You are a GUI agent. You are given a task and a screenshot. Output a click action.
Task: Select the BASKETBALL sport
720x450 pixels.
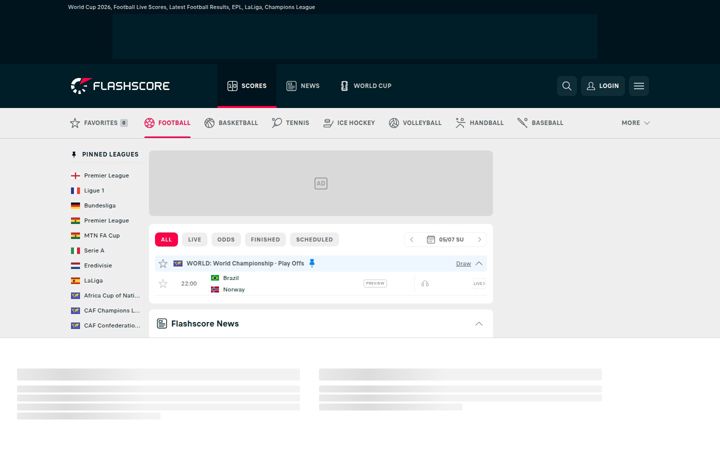tap(231, 123)
